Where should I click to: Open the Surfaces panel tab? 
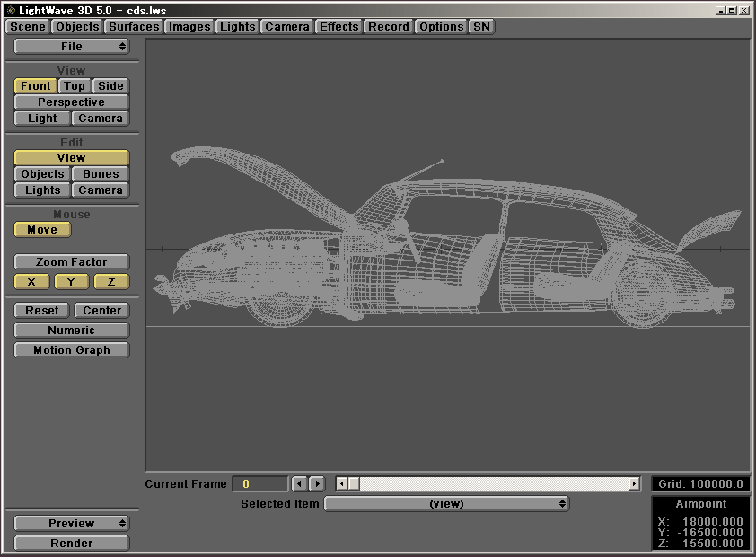coord(134,27)
